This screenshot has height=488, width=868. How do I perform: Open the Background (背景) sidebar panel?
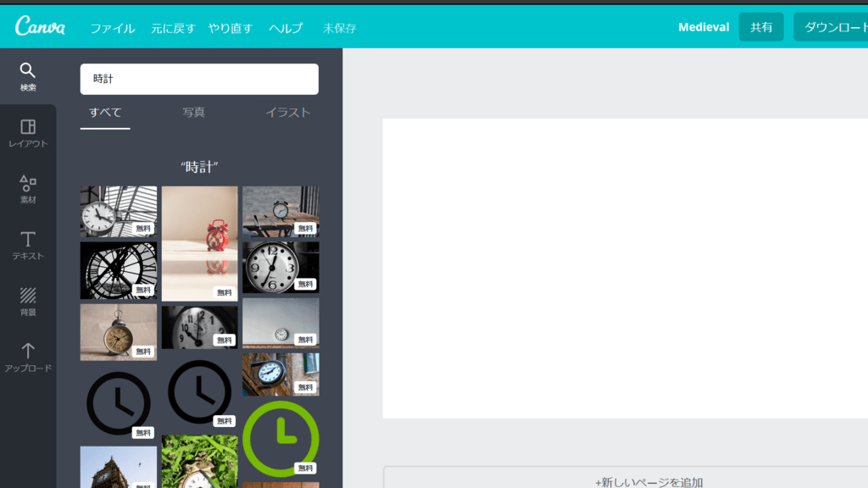point(28,302)
